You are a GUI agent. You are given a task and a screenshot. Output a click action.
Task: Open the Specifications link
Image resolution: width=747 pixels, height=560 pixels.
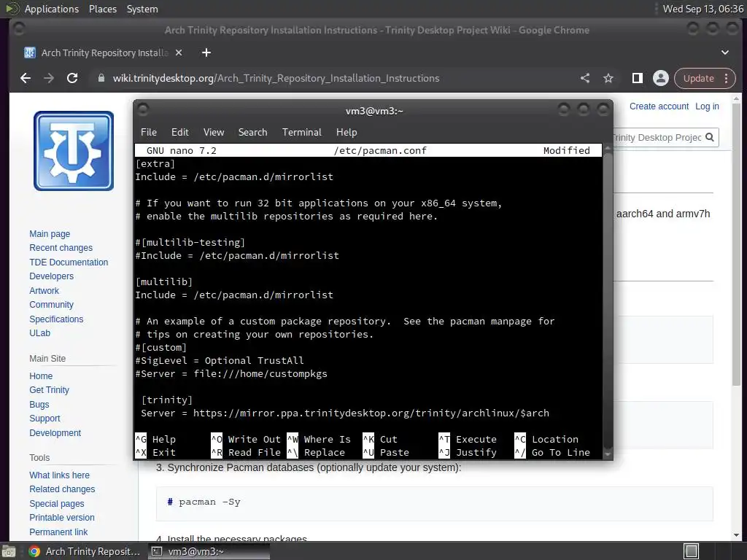click(56, 319)
